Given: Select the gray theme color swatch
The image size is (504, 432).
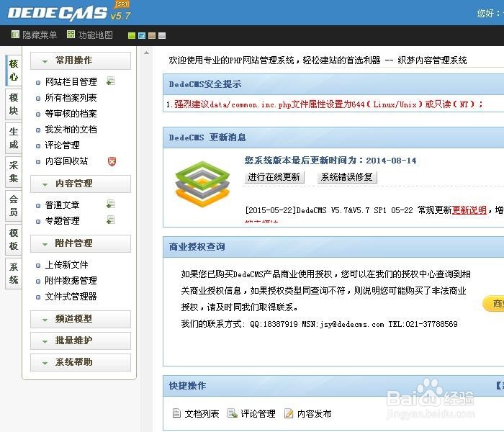Looking at the screenshot, I should coord(162,36).
